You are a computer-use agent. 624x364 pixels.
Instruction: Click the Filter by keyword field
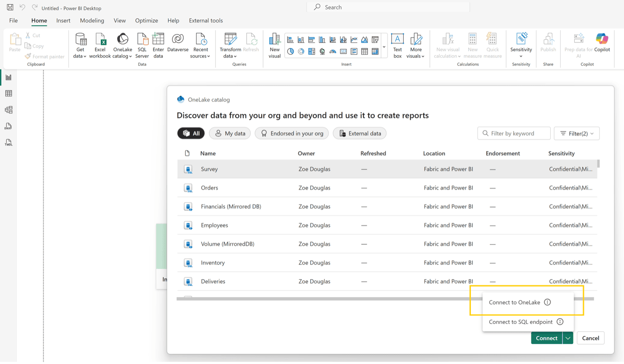(x=518, y=134)
